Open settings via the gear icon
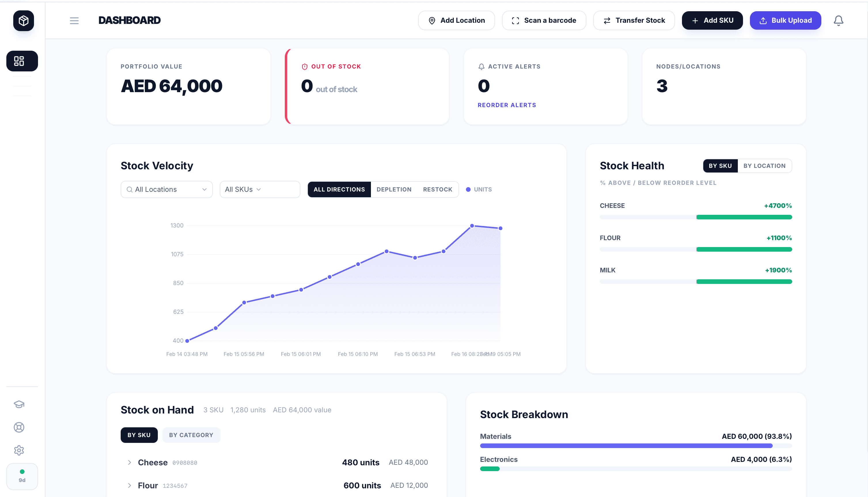 [x=19, y=450]
